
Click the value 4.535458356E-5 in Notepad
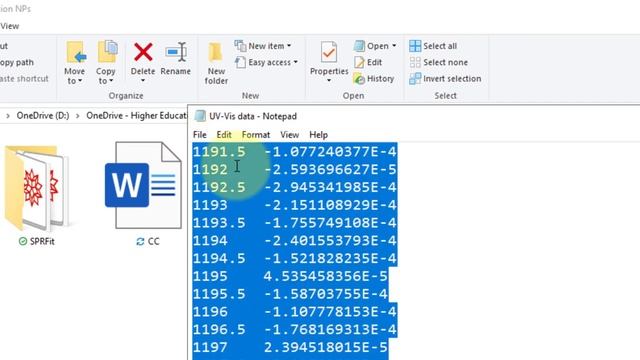pos(325,276)
